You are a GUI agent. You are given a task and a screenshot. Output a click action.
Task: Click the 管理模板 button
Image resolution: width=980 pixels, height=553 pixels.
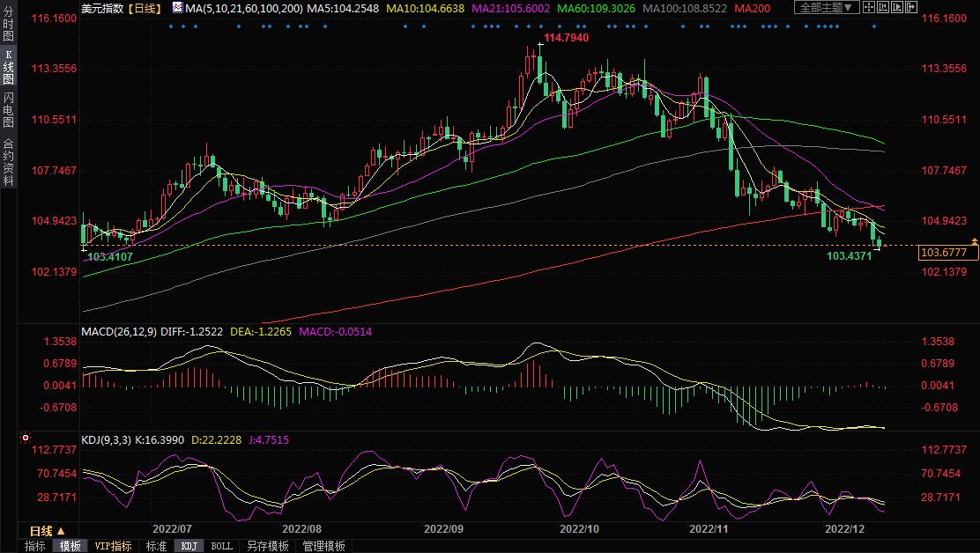tap(323, 546)
